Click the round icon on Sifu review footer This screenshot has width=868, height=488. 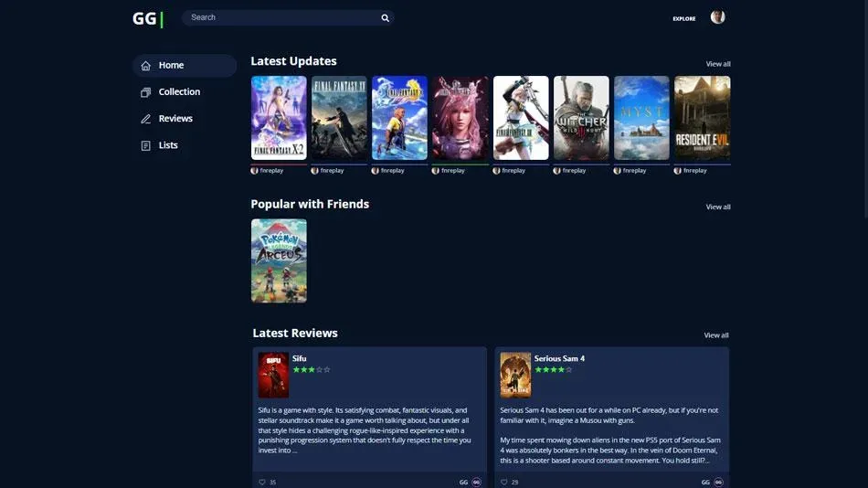477,482
